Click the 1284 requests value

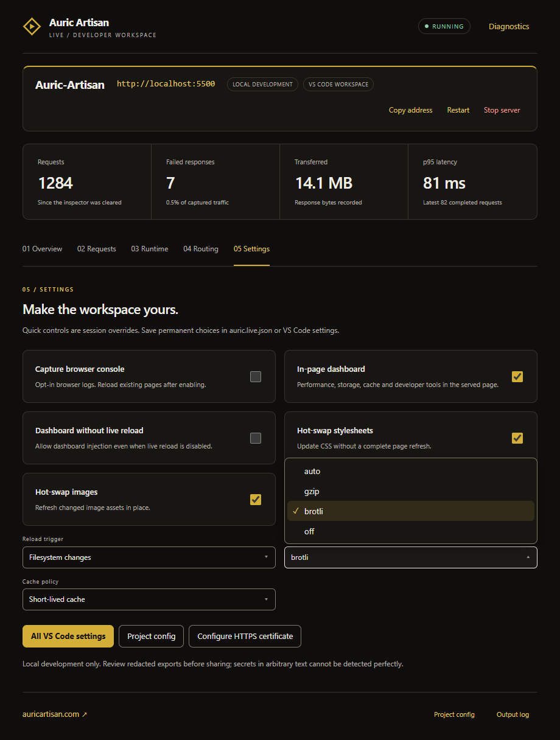click(x=55, y=183)
